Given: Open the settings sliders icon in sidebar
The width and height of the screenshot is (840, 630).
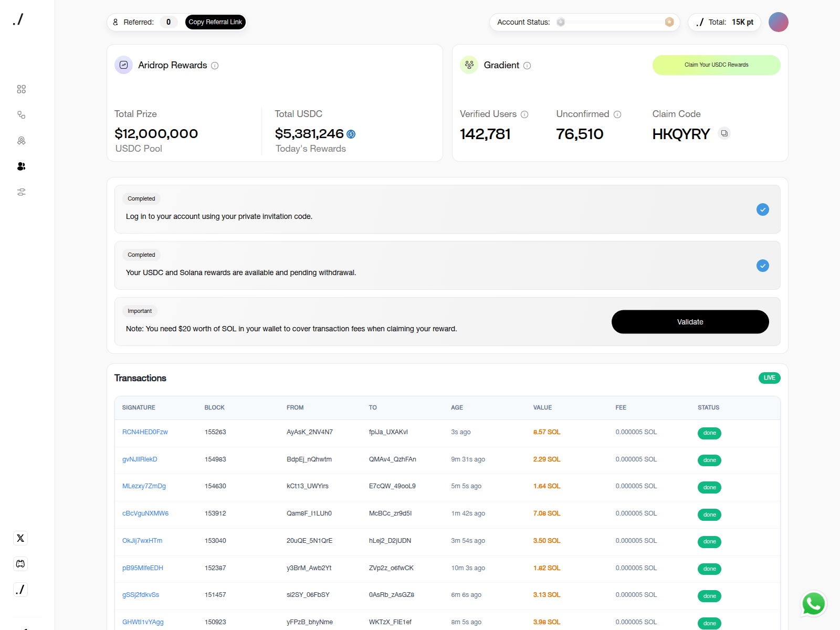Looking at the screenshot, I should (x=21, y=192).
